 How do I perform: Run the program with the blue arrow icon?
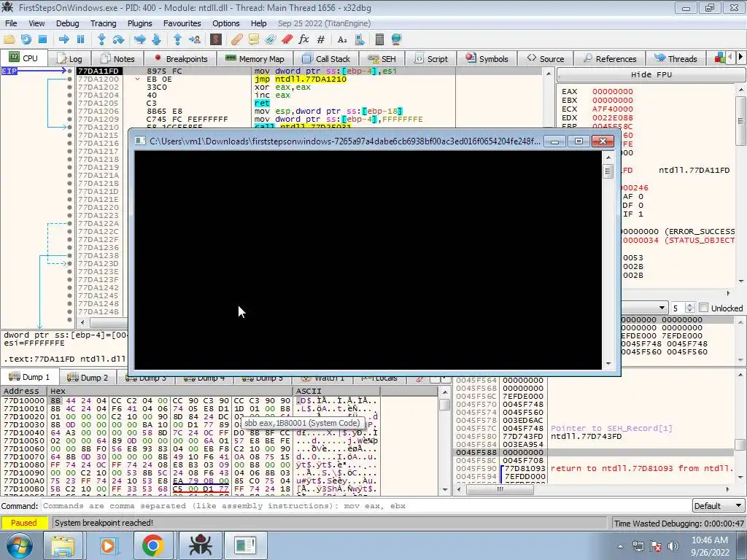[63, 39]
